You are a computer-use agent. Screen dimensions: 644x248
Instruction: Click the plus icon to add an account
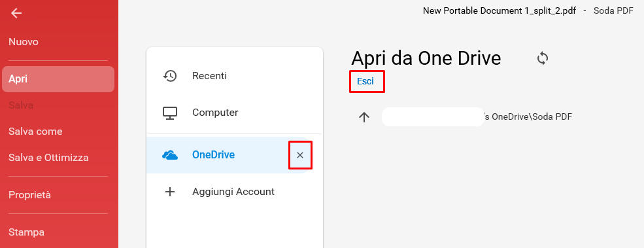pyautogui.click(x=169, y=192)
